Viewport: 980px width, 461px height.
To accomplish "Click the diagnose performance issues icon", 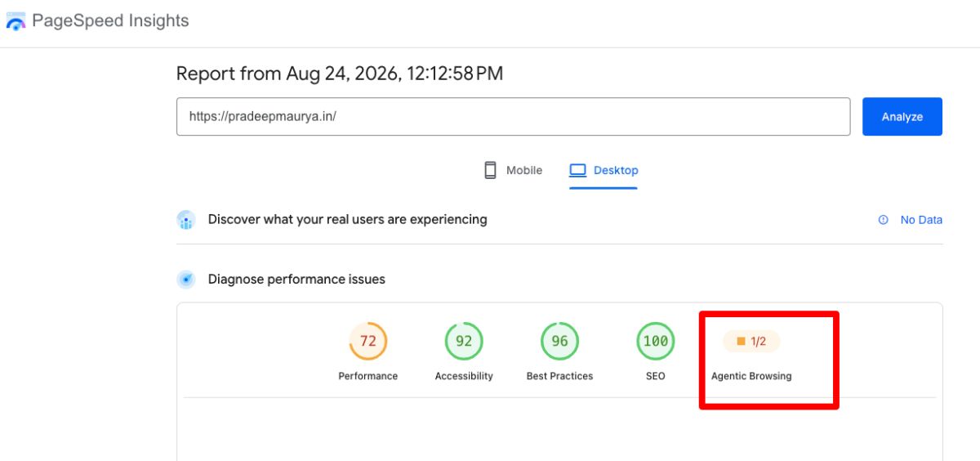I will pyautogui.click(x=186, y=280).
